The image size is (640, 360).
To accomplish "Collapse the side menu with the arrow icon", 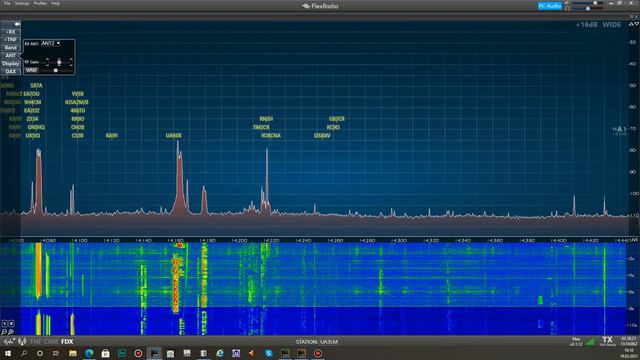I will [17, 24].
